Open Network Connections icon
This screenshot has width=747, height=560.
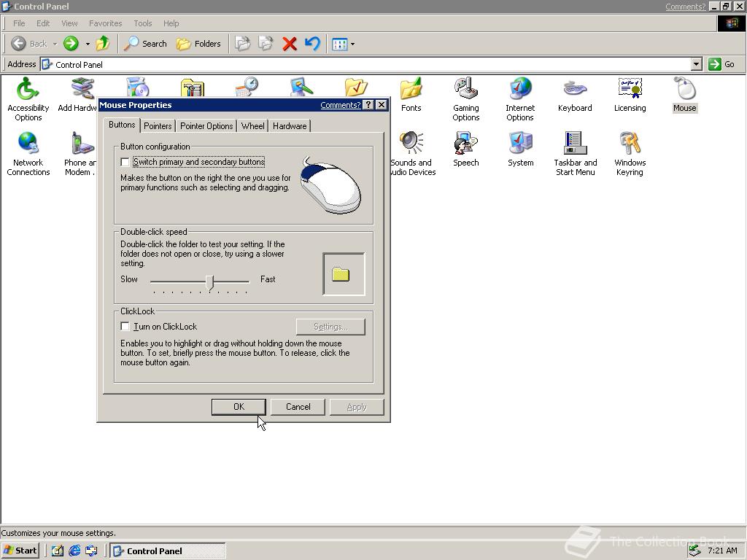pos(28,154)
